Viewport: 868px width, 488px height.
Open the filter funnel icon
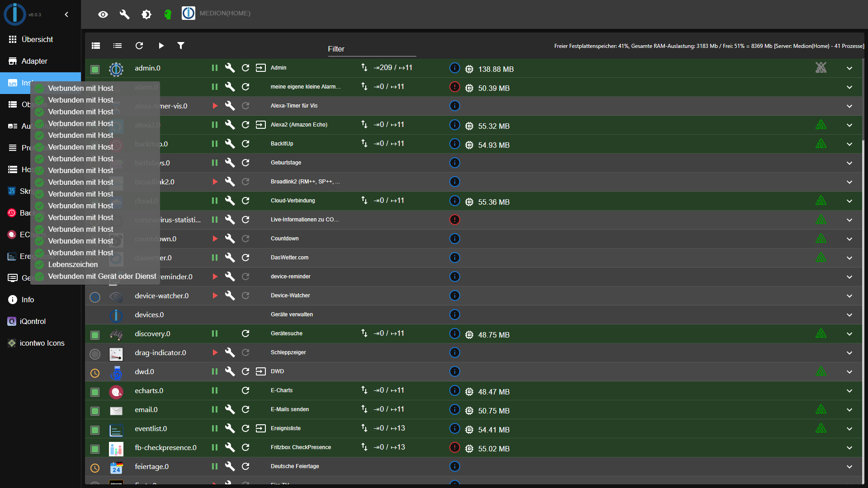pyautogui.click(x=181, y=46)
